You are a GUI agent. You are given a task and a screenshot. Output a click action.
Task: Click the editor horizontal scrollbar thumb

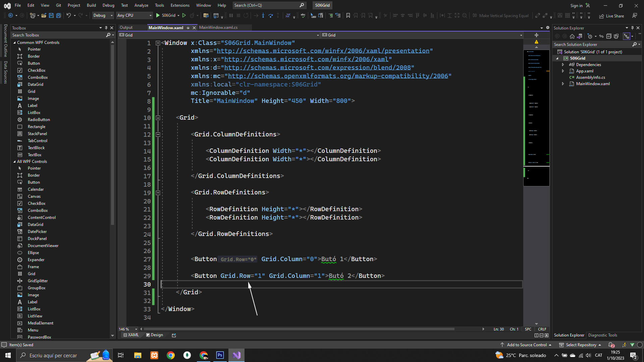[299, 329]
